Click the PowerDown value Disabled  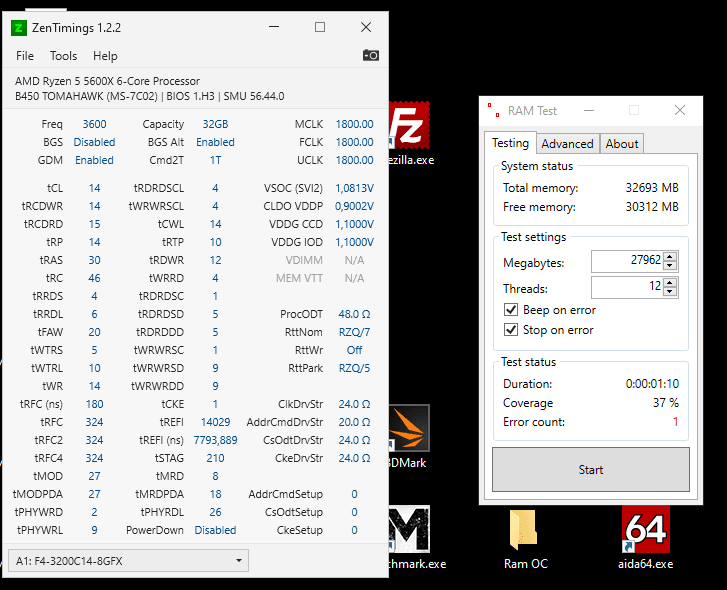[215, 530]
